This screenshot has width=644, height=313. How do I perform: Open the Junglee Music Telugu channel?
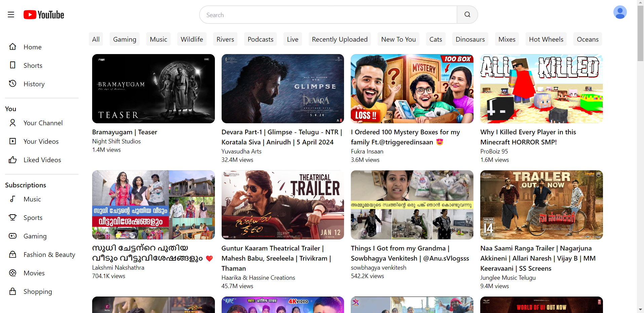coord(508,278)
